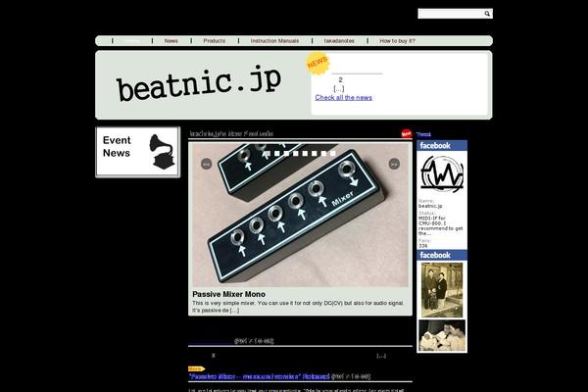Go to next slide with right arrow
Viewport: 588px width, 392px height.
pos(394,164)
